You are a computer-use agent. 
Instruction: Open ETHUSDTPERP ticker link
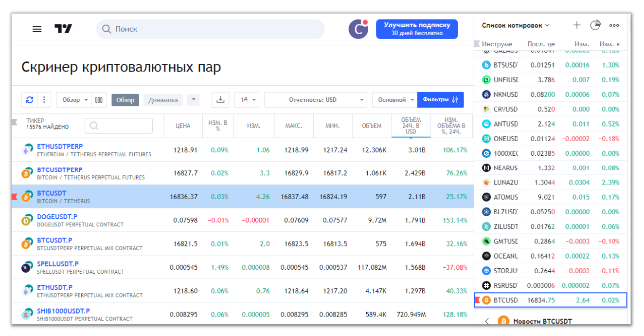(x=60, y=147)
